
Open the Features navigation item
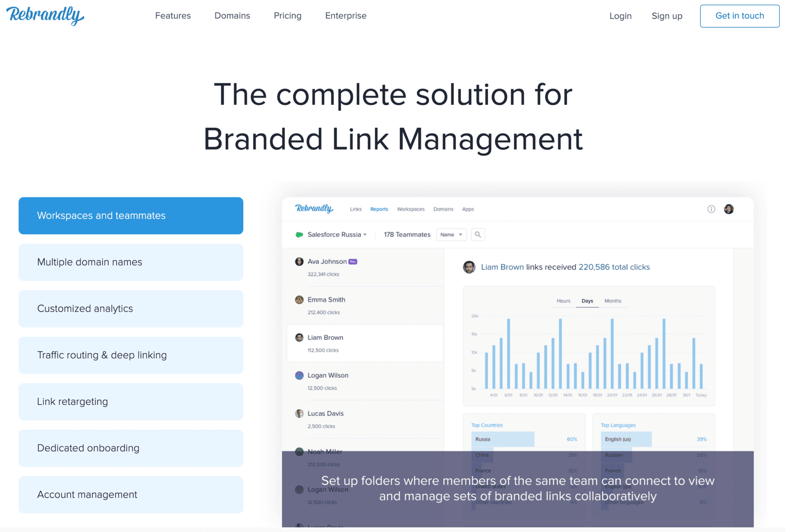(x=173, y=16)
